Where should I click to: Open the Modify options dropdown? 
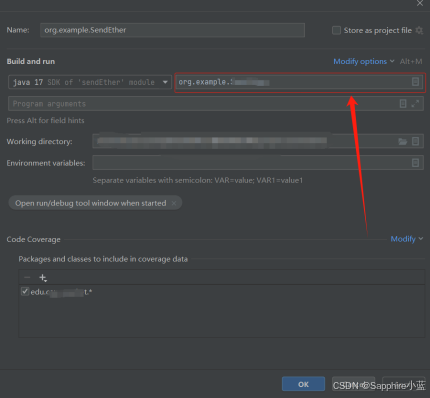click(x=364, y=61)
